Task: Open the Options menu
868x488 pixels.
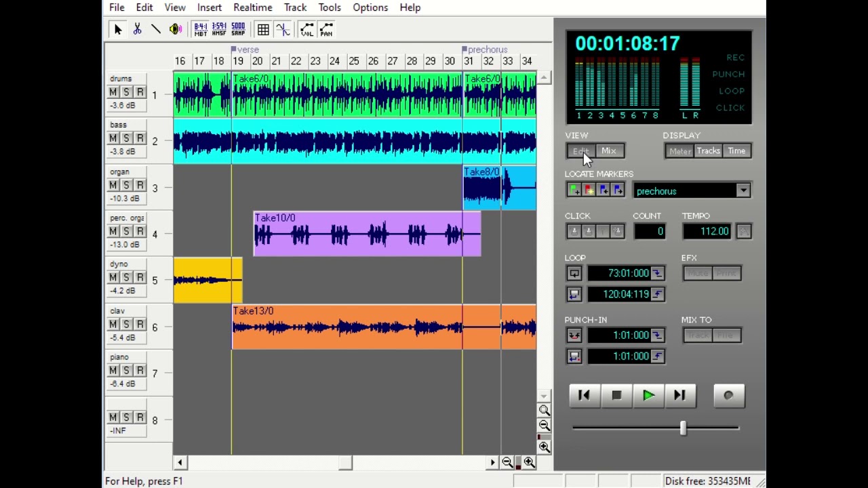Action: [x=370, y=7]
